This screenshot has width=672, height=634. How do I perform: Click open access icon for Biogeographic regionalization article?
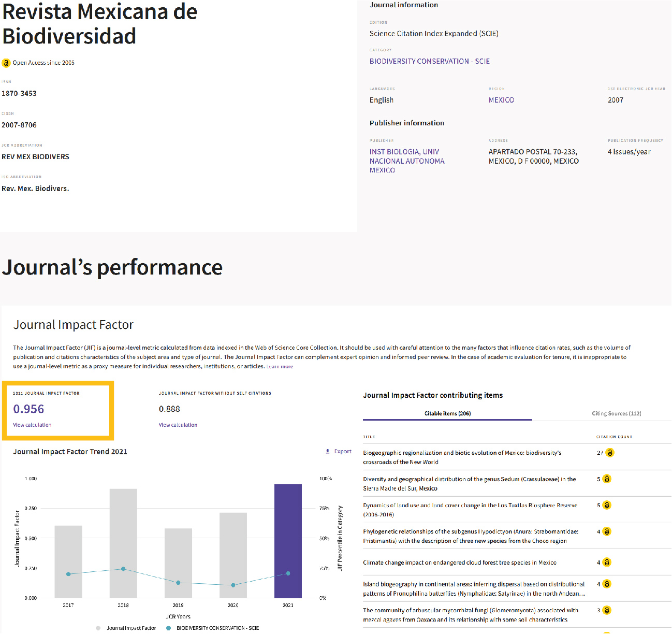click(610, 453)
